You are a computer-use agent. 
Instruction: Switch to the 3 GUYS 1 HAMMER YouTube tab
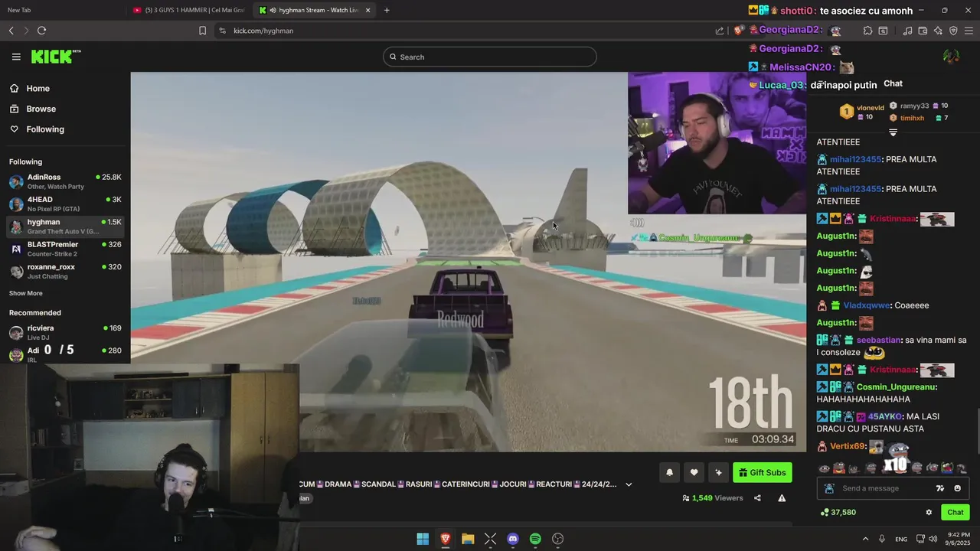[189, 10]
